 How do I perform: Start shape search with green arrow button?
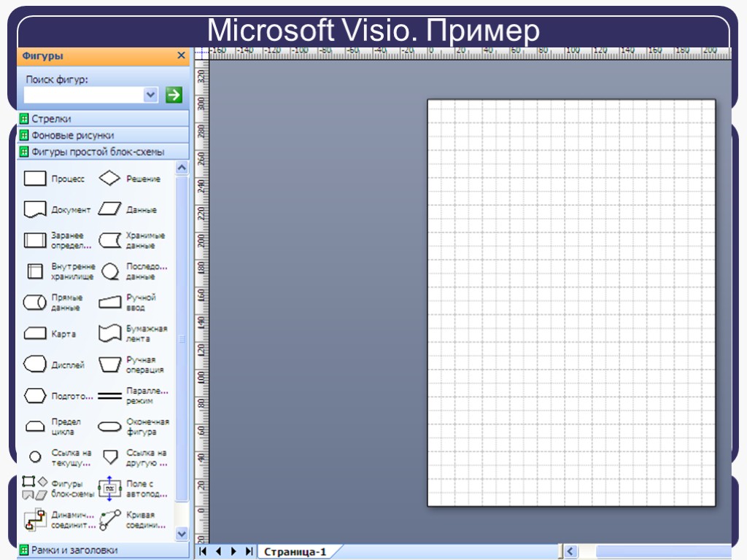tap(174, 95)
